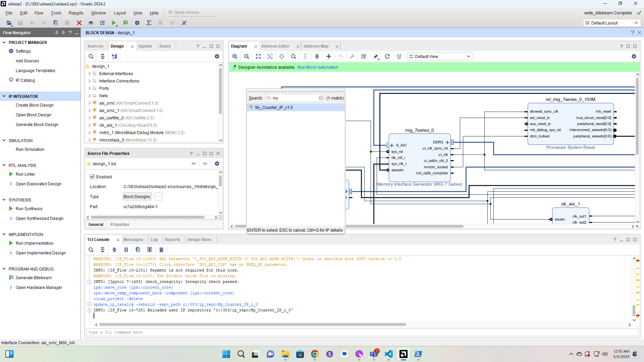
Task: Expand the microblaze_0 tree node
Action: point(90,140)
